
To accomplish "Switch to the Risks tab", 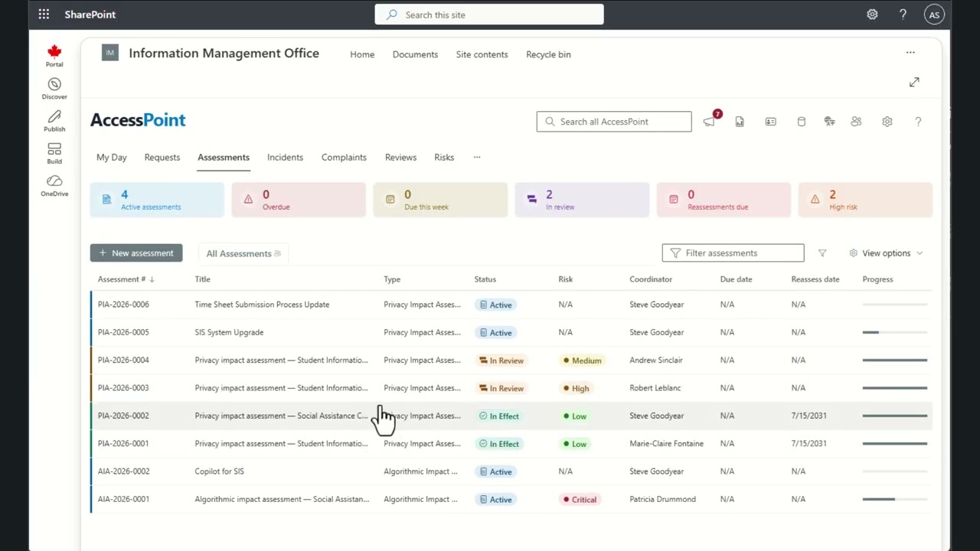I will pyautogui.click(x=444, y=157).
